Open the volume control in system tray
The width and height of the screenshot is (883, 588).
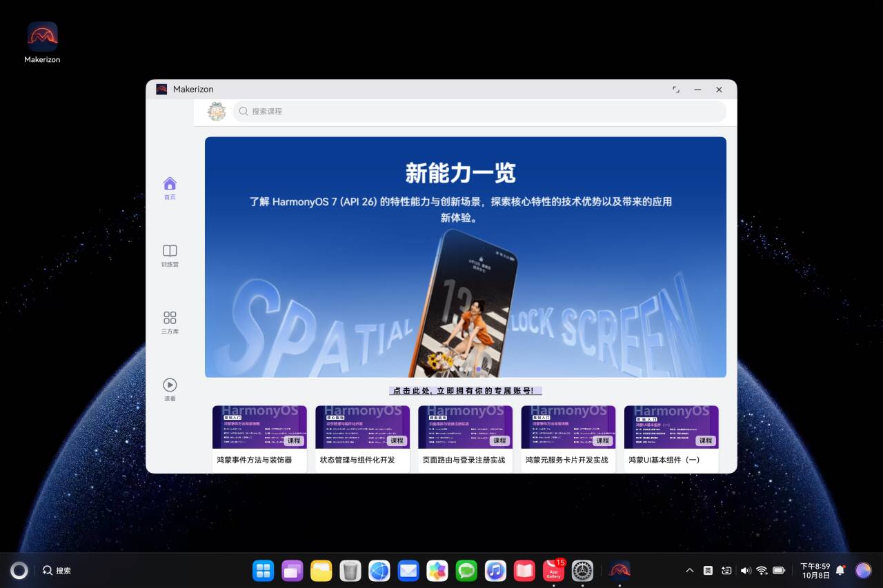coord(746,571)
